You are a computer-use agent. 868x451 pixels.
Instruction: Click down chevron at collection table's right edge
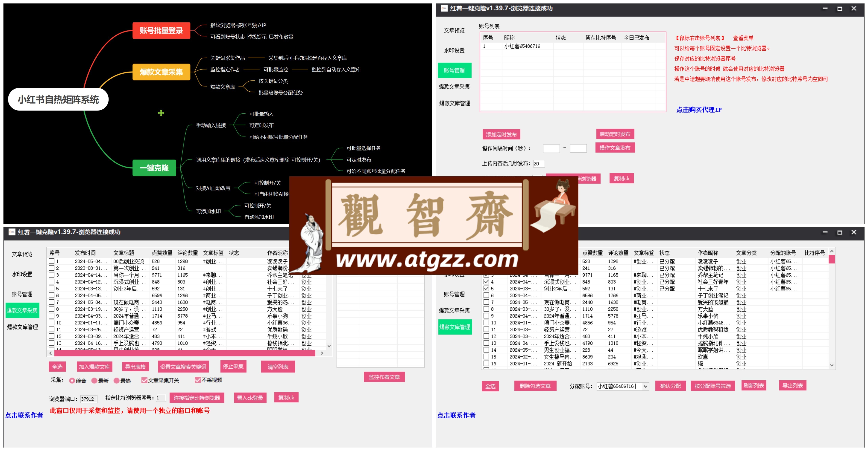click(x=329, y=346)
